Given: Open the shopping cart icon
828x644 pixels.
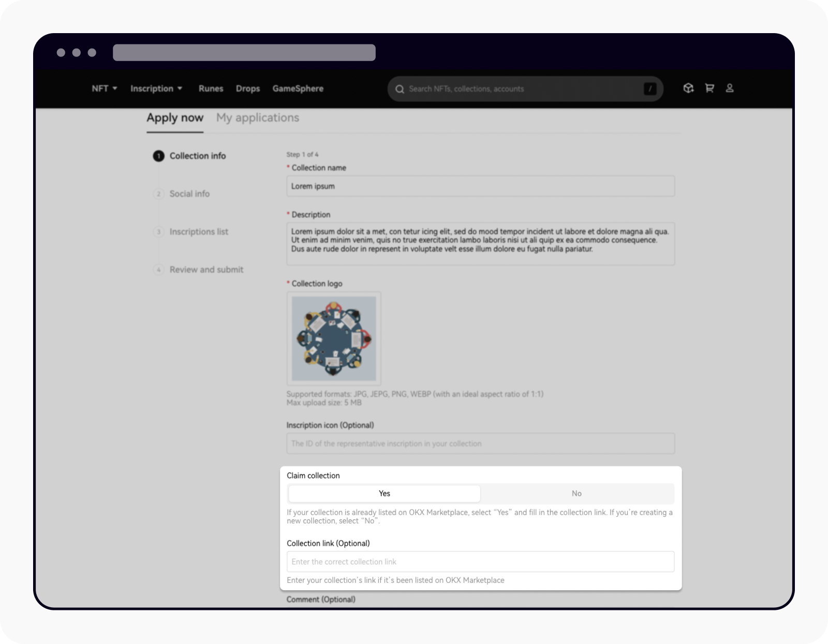Looking at the screenshot, I should 709,88.
